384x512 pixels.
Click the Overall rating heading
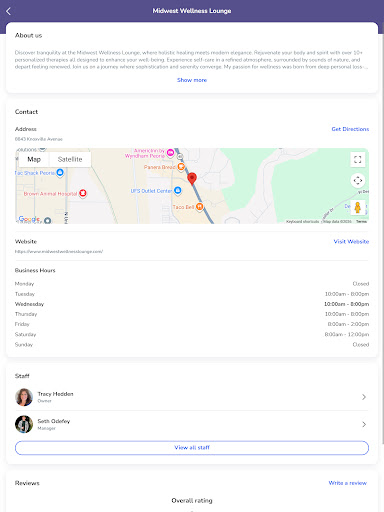click(192, 500)
